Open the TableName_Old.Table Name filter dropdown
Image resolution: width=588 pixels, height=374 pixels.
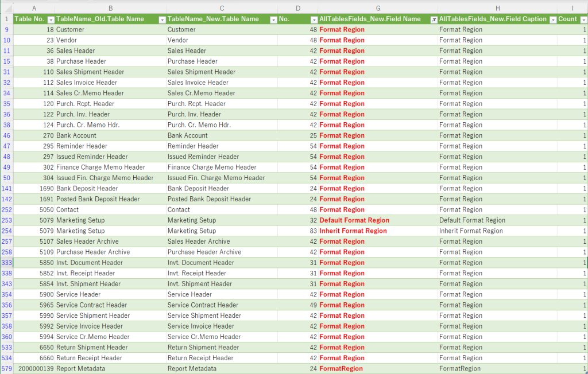[x=163, y=20]
